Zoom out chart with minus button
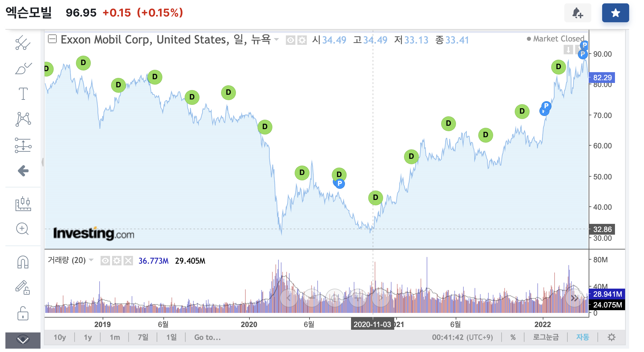Viewport: 644px width, 352px height. 312,298
